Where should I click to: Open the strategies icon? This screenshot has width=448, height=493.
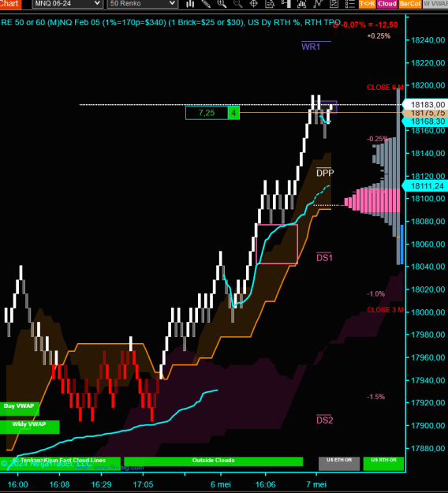(x=318, y=4)
